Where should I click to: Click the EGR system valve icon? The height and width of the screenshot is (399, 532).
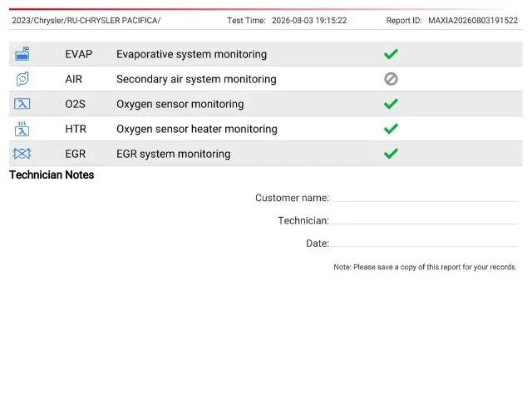point(22,154)
